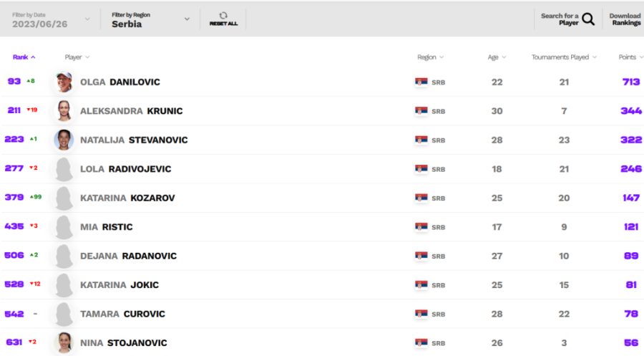Sort the table by Player column
This screenshot has height=356, width=644.
click(x=77, y=57)
